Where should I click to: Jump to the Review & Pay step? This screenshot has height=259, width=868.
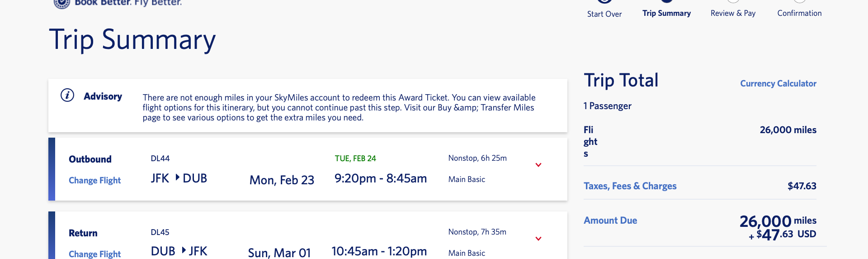[733, 13]
